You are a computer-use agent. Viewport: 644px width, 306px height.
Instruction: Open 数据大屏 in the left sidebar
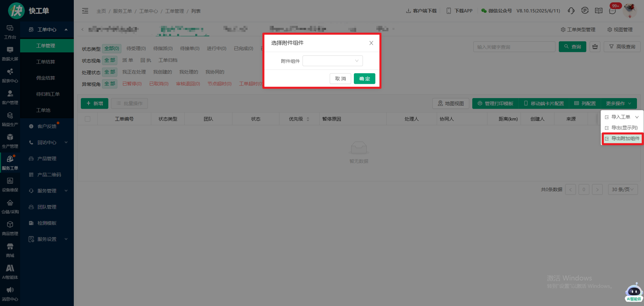point(10,54)
